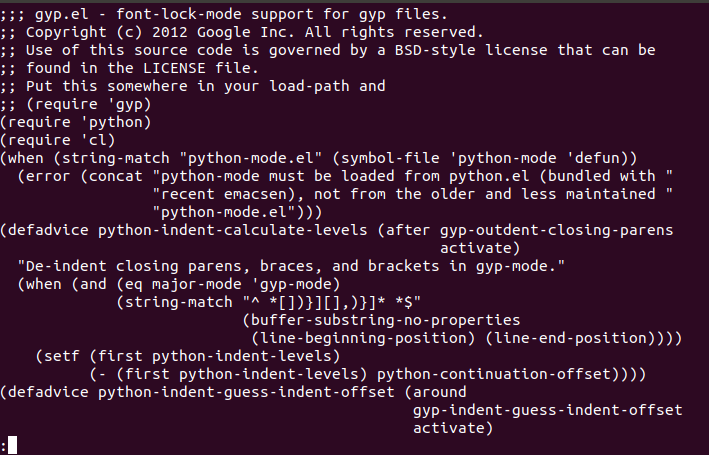Click 'symbol-file' in the when expression
Screen dimensions: 709x455
[390, 158]
